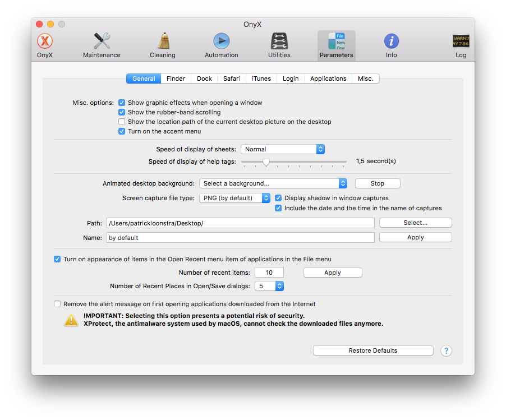Screen dimensions: 506x420
Task: Toggle Include date and time in captures
Action: point(278,208)
